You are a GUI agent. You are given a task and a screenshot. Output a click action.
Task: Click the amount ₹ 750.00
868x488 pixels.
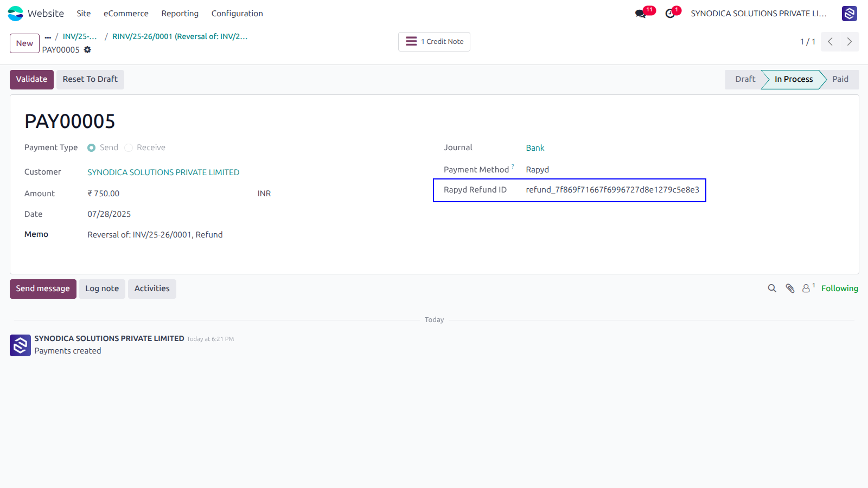104,194
